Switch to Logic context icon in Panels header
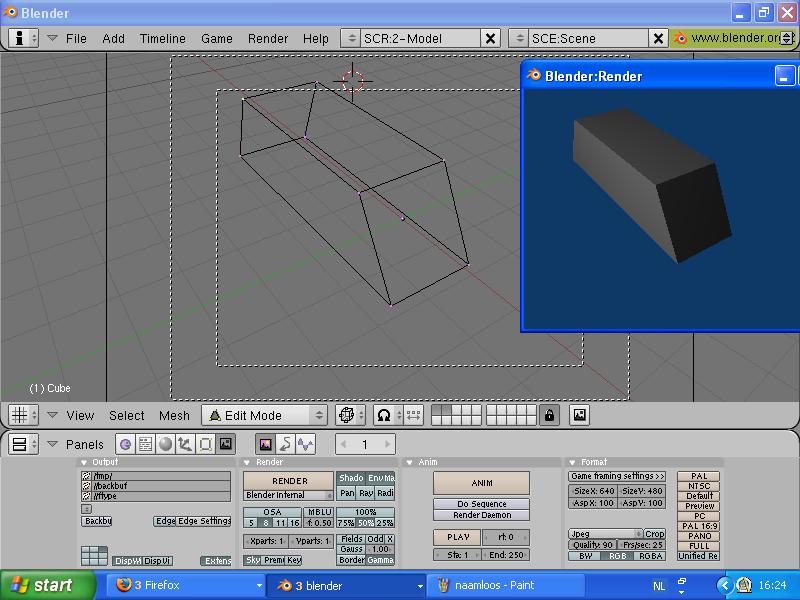 (x=126, y=444)
